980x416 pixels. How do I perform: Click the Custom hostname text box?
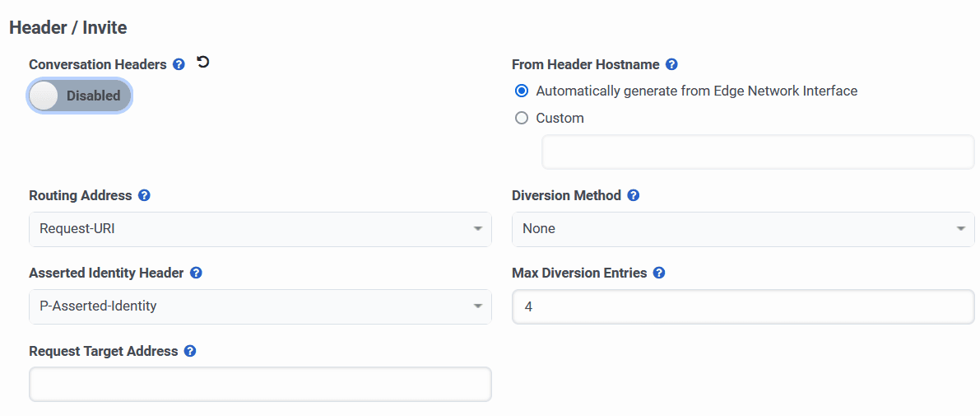click(758, 152)
